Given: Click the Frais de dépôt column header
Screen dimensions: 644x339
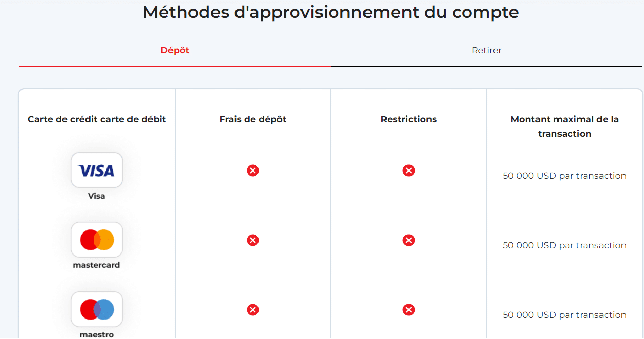Looking at the screenshot, I should [253, 119].
